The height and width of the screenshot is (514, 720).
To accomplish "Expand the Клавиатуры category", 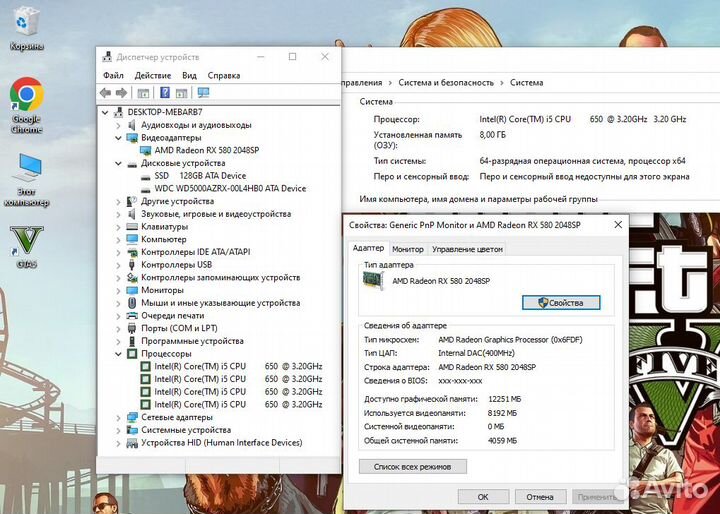I will point(118,226).
